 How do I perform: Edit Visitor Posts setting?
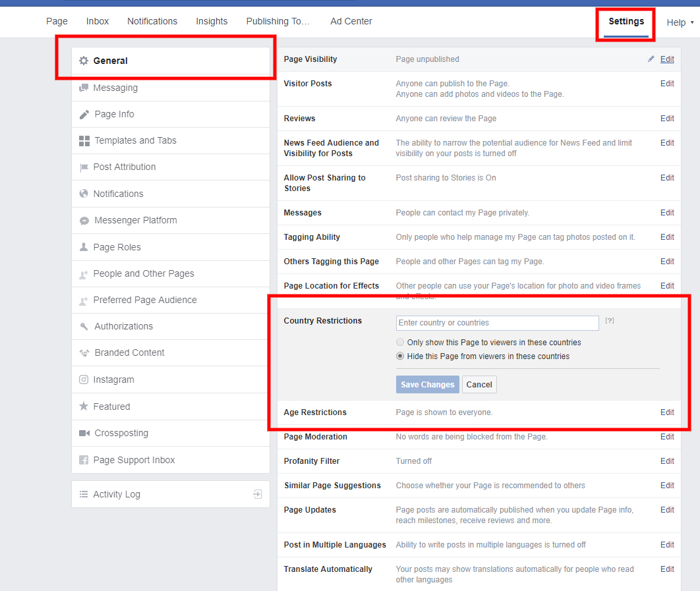(x=667, y=84)
